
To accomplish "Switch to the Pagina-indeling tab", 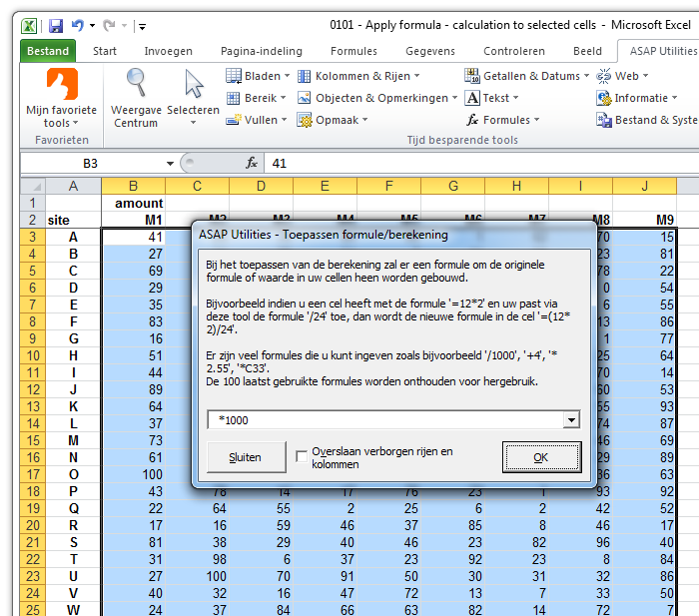I will pos(262,51).
